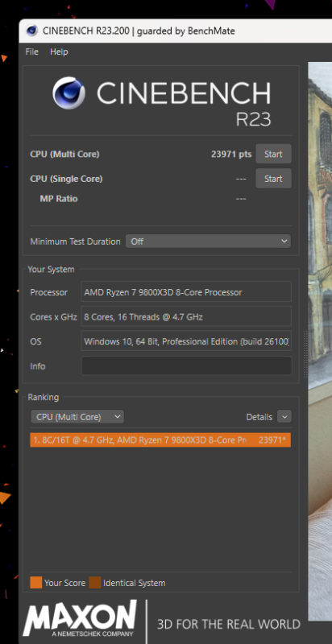Click the Info input field
Screen dimensions: 332x644
(x=186, y=366)
